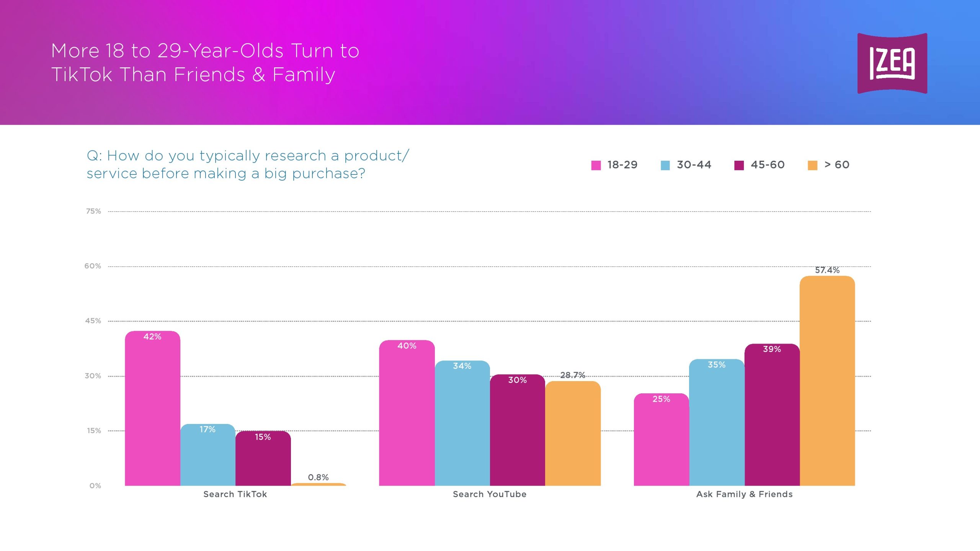Click the 57.4% orange Family & Friends bar
The width and height of the screenshot is (980, 551).
[x=827, y=381]
